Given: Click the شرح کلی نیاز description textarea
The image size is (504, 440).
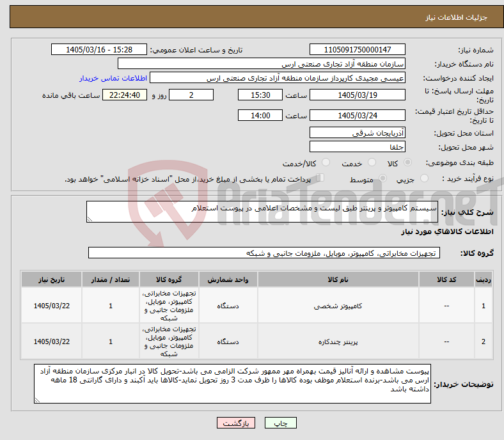Looking at the screenshot, I should pos(262,212).
